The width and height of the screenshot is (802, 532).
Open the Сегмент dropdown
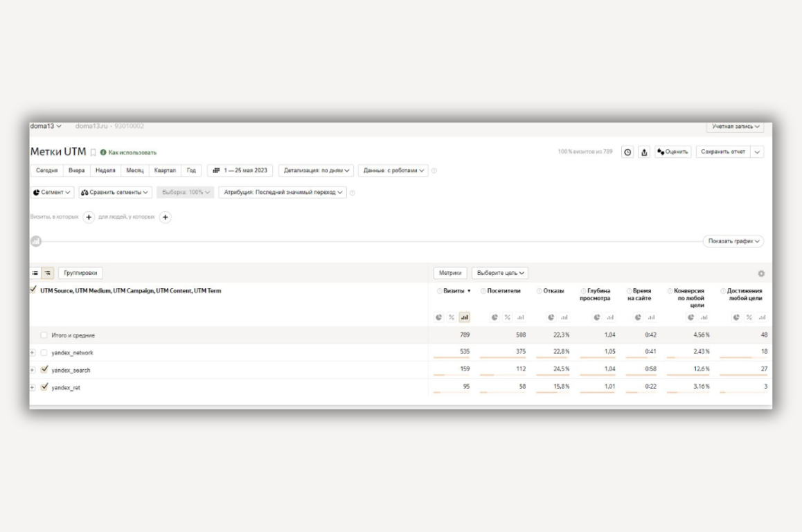tap(52, 193)
